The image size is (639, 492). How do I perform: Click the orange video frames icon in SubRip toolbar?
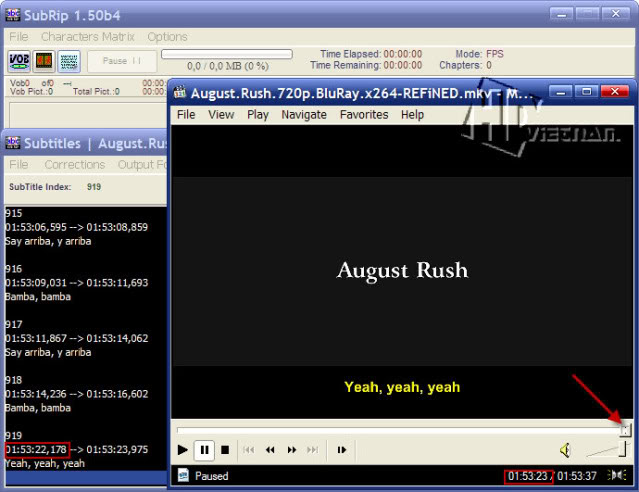(44, 61)
